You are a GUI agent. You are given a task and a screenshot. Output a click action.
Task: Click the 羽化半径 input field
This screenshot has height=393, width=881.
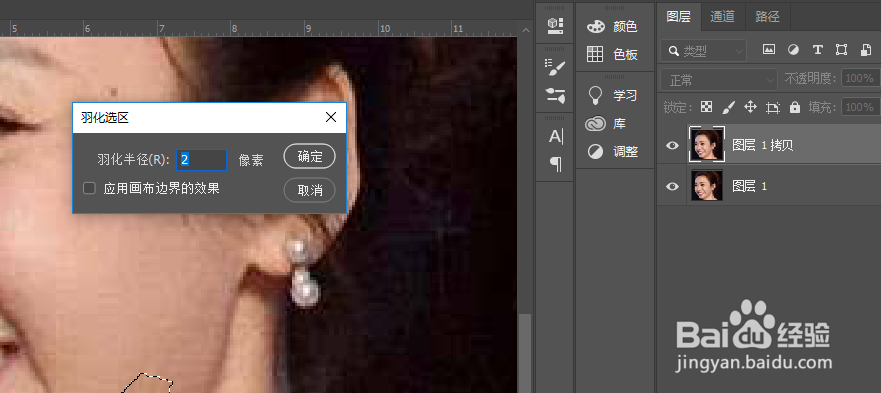(202, 160)
